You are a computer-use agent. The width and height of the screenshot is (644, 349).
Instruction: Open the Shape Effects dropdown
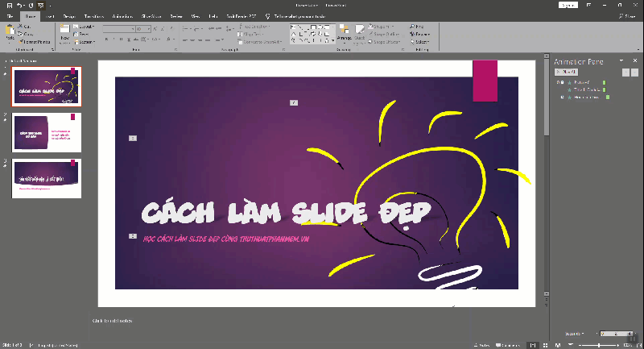(384, 42)
